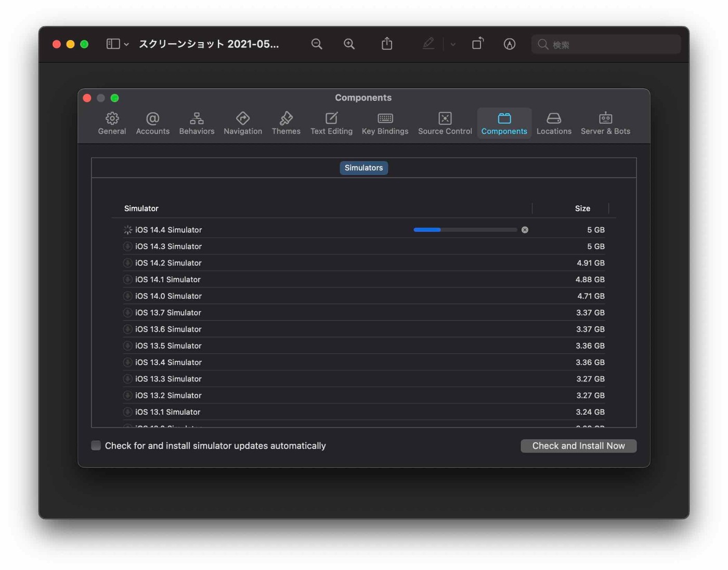
Task: Open the General preferences pane
Action: (112, 124)
